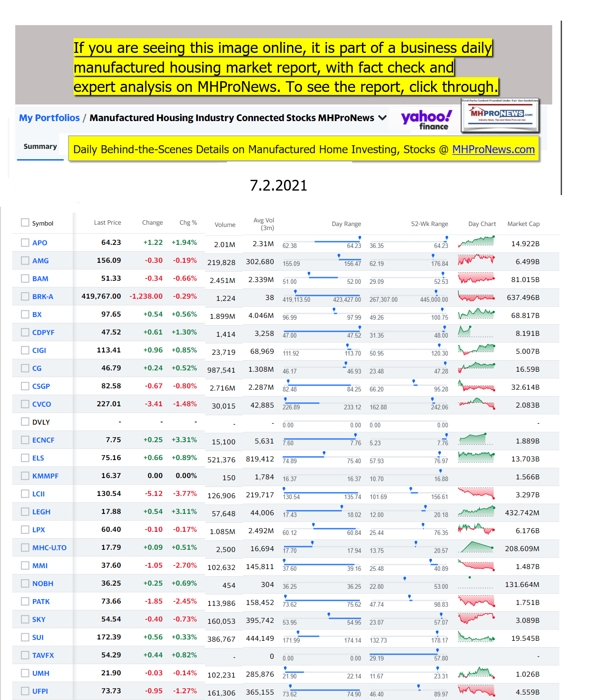Click the APO day range bar

(x=322, y=241)
